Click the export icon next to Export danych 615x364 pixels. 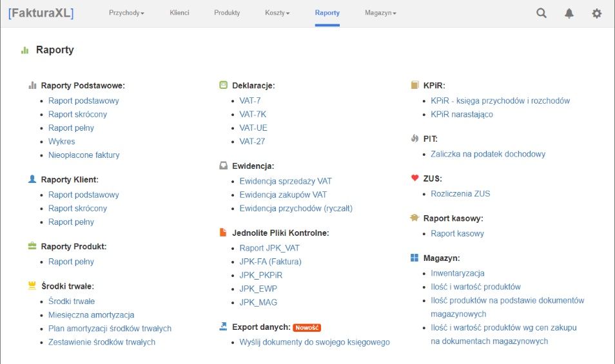click(223, 327)
